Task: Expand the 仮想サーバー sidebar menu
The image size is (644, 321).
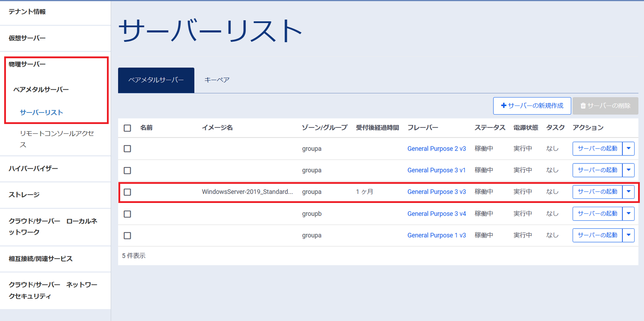Action: (27, 38)
